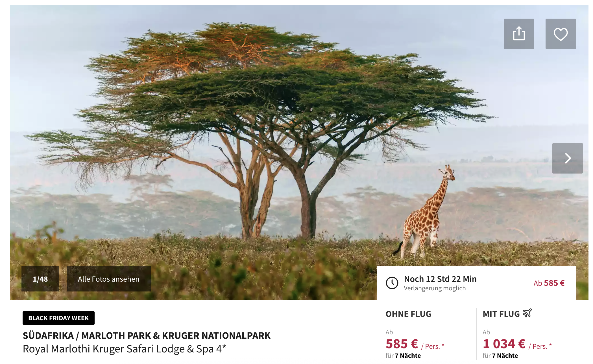This screenshot has height=364, width=593.
Task: Click the airplane icon next to MIT FLUG
Action: pyautogui.click(x=527, y=313)
